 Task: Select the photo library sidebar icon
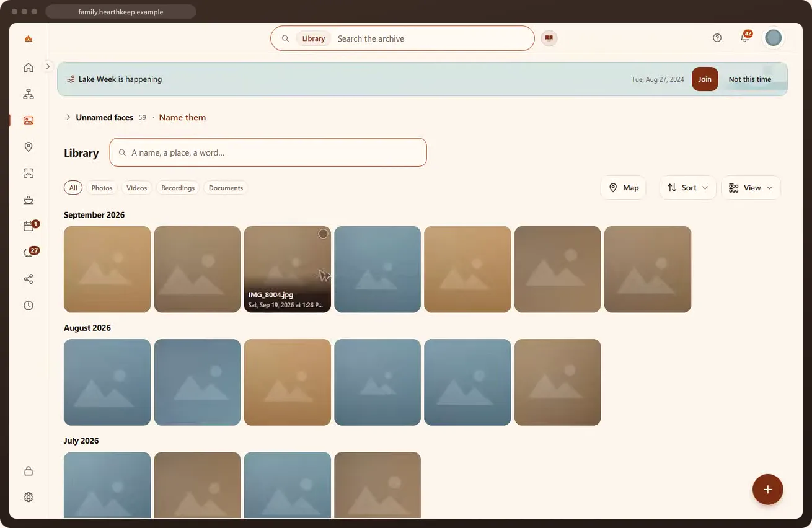pyautogui.click(x=29, y=120)
